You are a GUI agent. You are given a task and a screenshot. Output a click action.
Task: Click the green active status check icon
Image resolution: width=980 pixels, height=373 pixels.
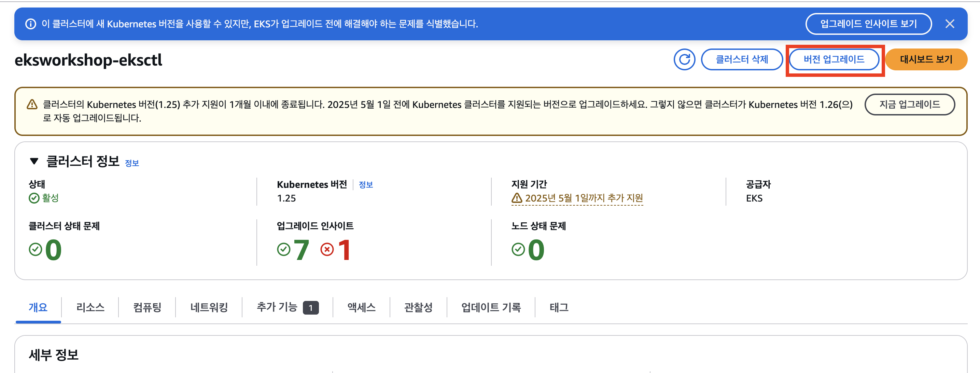click(x=34, y=198)
